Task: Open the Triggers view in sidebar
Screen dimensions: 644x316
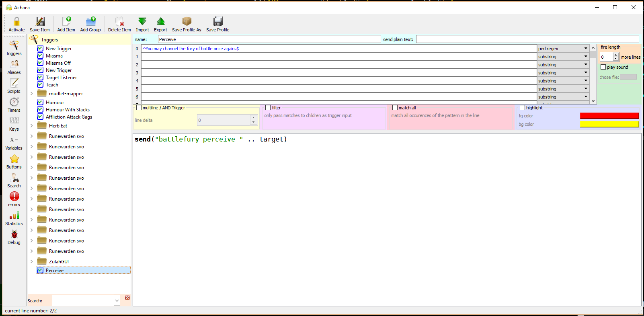Action: 14,48
